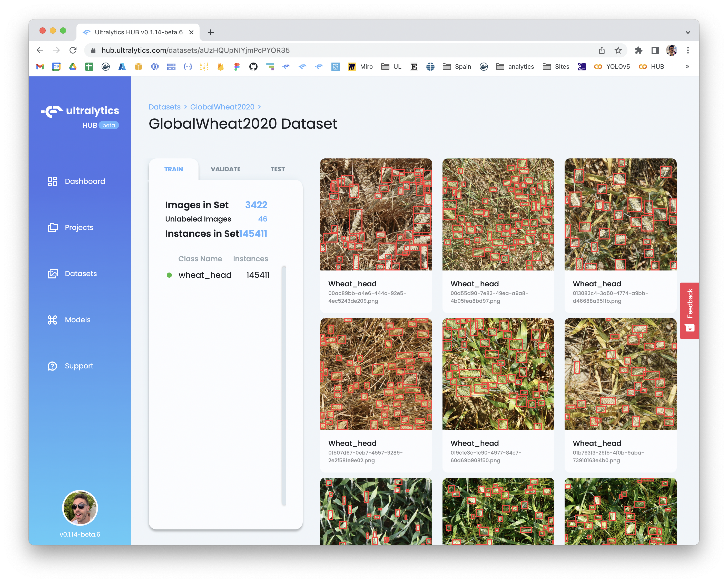728x583 pixels.
Task: Bookmark page with the star icon
Action: 618,50
